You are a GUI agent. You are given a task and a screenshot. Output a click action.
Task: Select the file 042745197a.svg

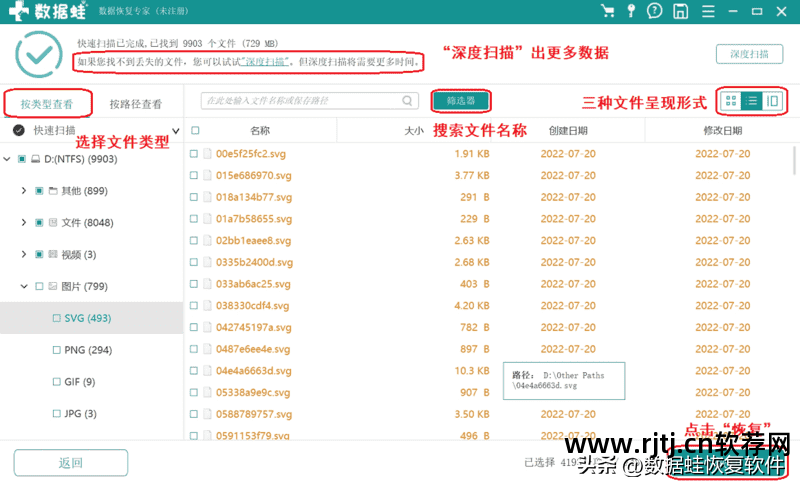click(x=254, y=327)
